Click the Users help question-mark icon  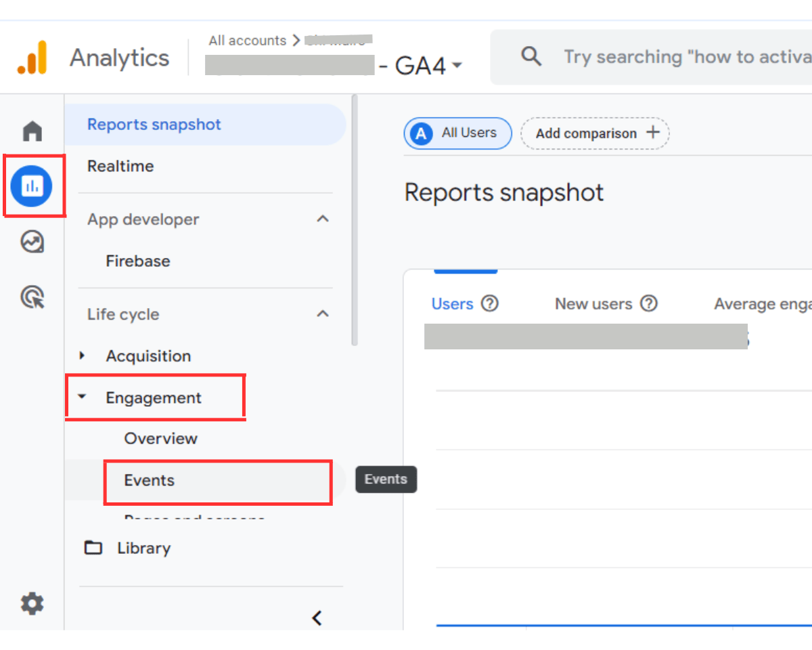489,303
